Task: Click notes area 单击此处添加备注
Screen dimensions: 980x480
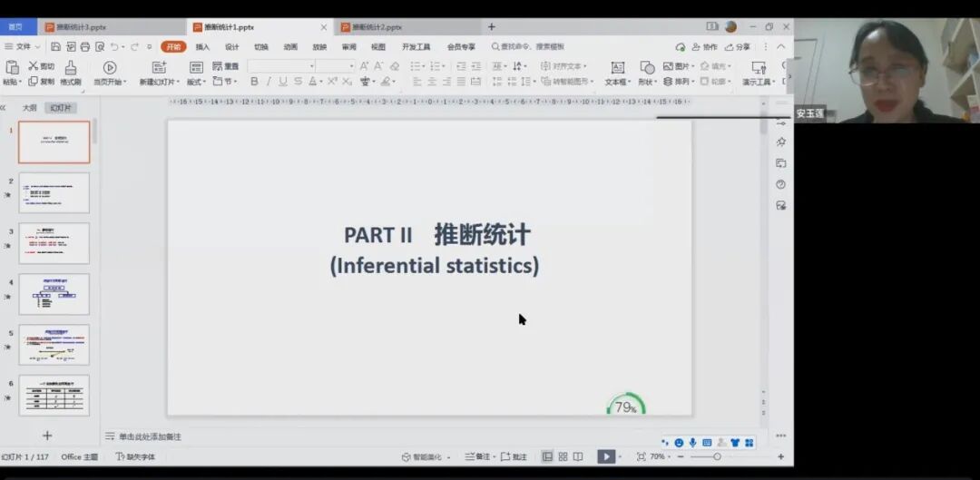Action: point(150,436)
